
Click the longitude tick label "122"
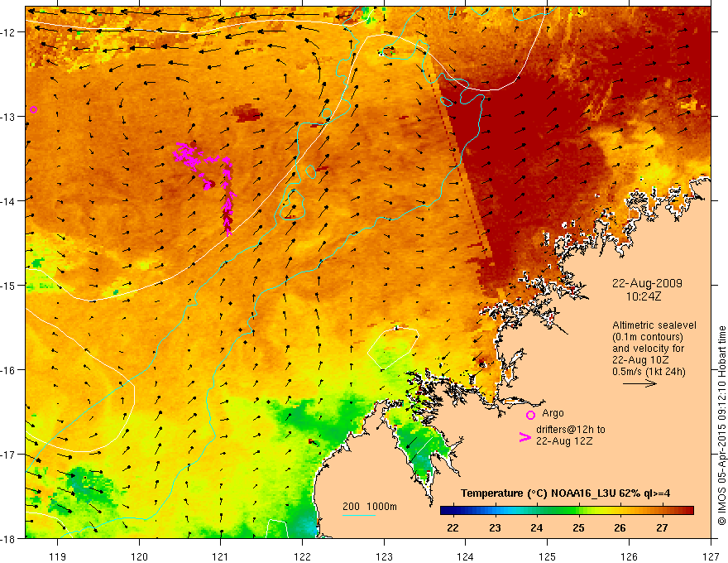[x=303, y=556]
